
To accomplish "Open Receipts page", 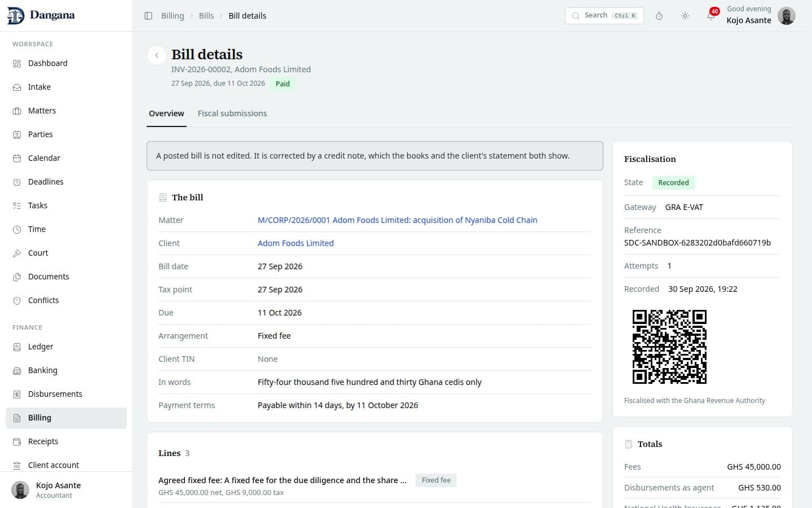I will [67, 441].
